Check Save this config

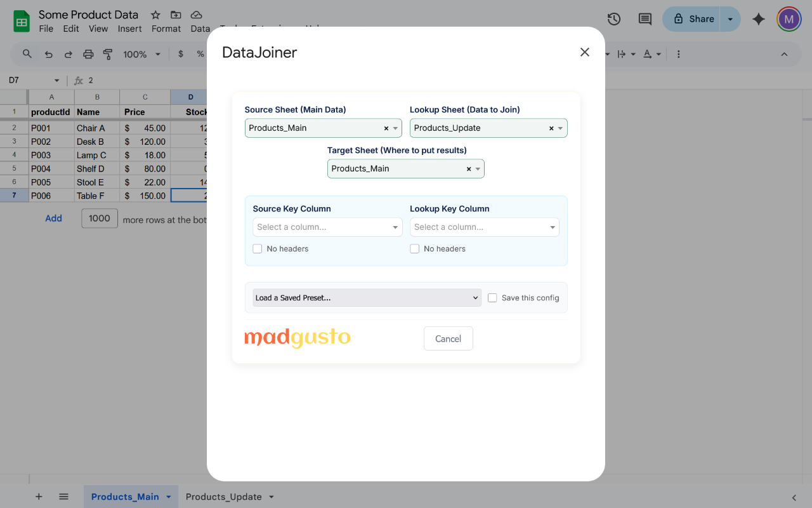[492, 297]
